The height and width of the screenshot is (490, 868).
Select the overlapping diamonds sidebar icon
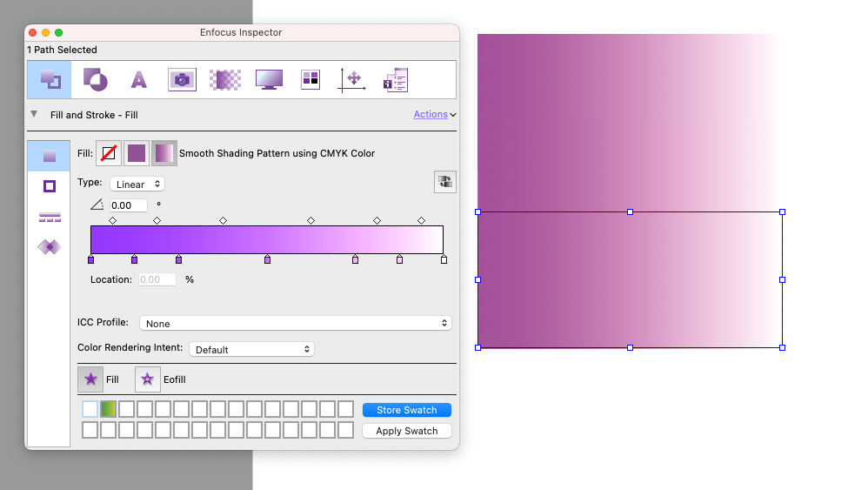(x=50, y=246)
